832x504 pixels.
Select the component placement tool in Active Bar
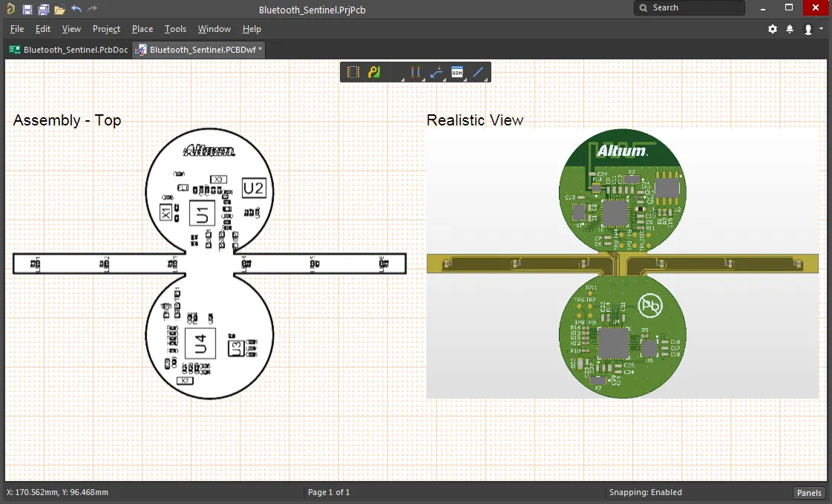(x=353, y=72)
